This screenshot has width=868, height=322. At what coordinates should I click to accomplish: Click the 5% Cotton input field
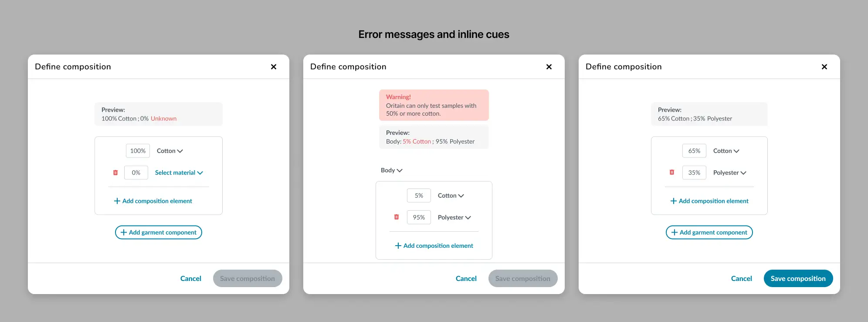[418, 195]
